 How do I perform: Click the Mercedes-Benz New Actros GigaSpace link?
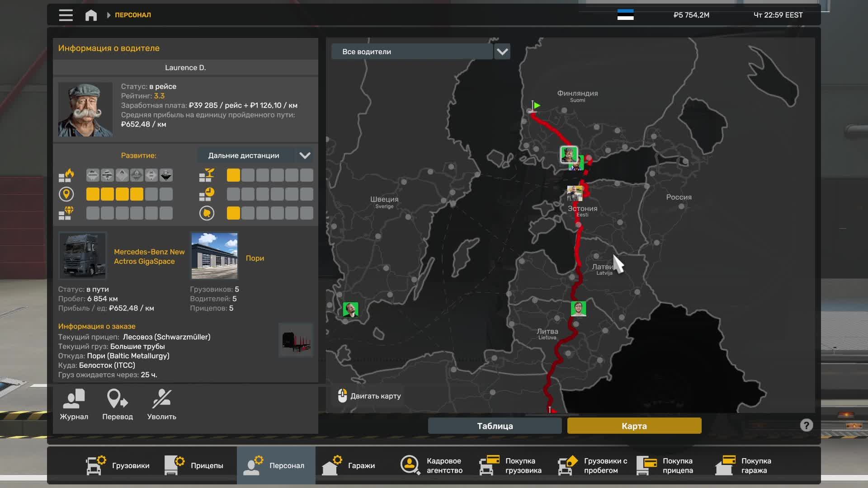(x=149, y=257)
